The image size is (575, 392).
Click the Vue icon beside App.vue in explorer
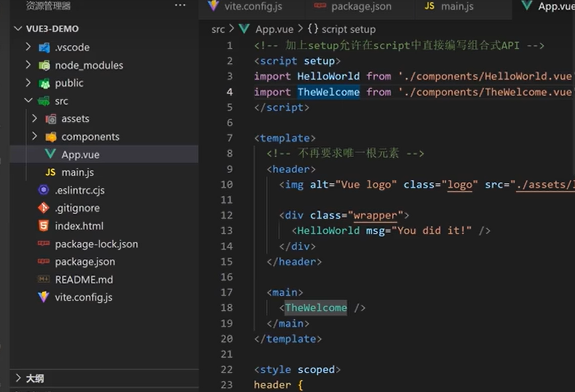pos(50,154)
